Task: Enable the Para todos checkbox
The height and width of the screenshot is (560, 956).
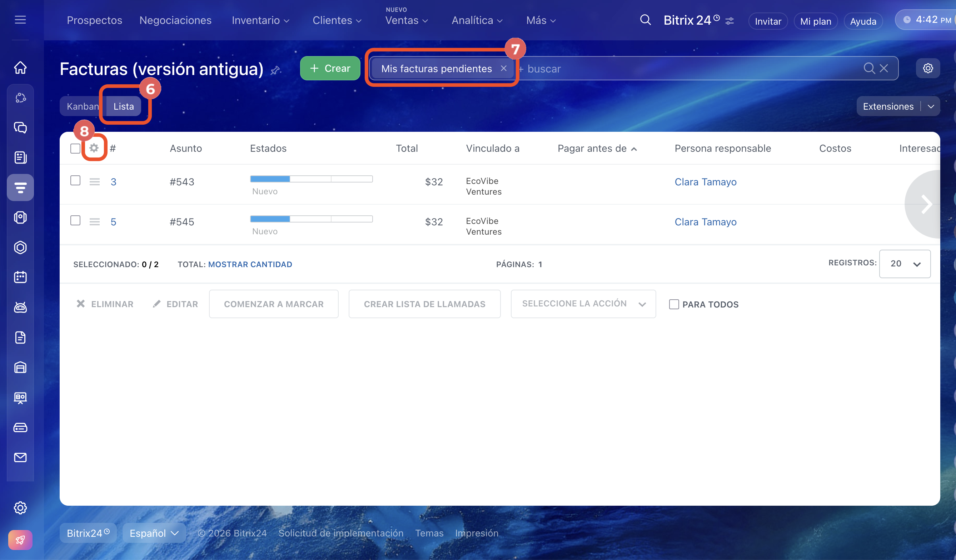Action: 674,304
